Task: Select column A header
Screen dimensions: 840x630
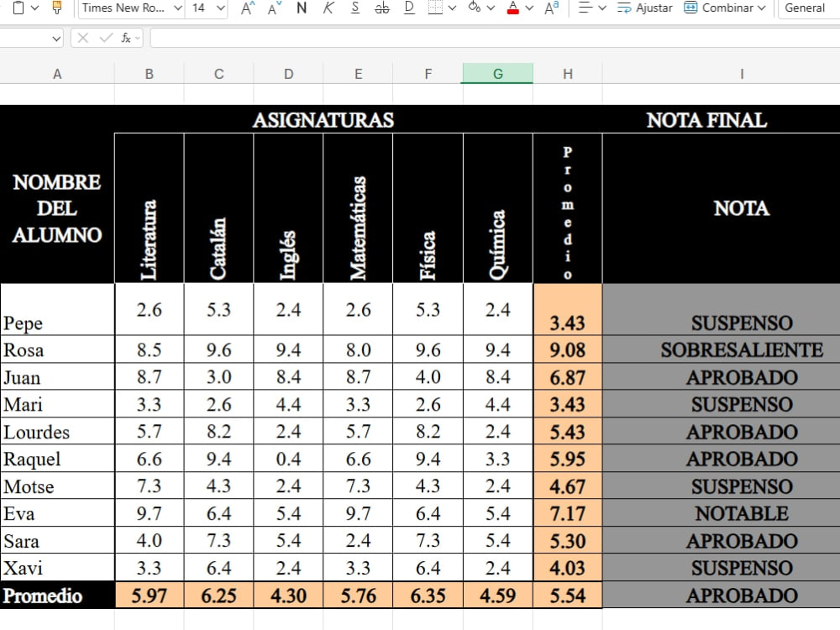Action: click(x=57, y=74)
